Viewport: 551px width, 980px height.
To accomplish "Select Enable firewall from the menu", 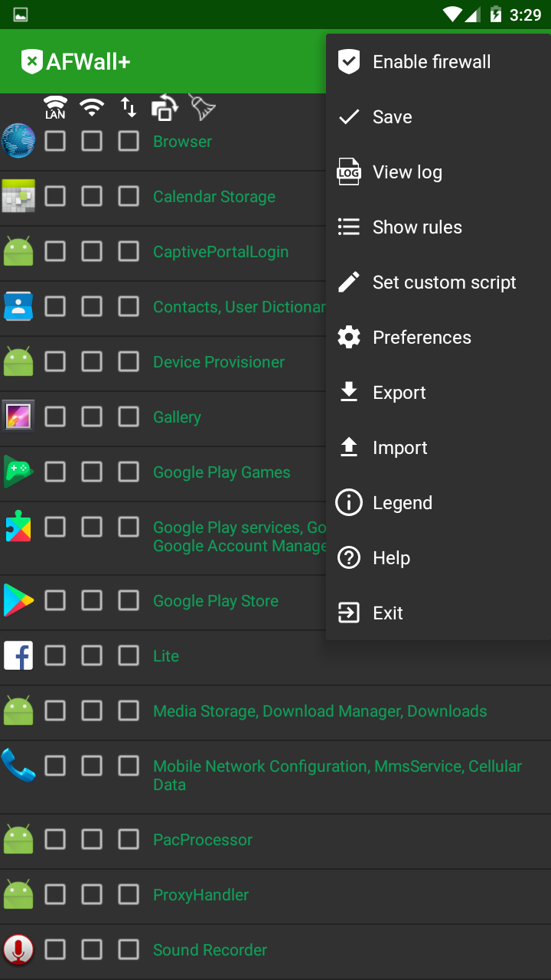I will click(431, 62).
